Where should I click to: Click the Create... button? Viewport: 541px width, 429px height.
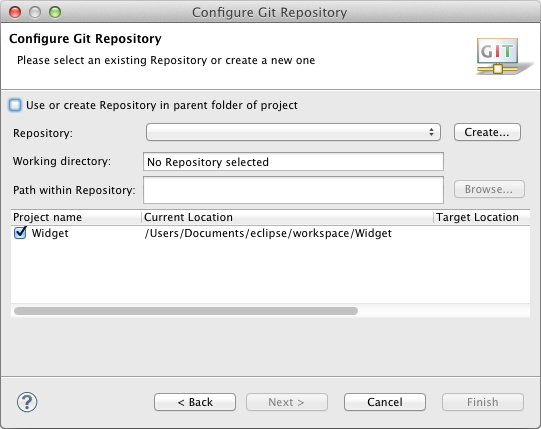pyautogui.click(x=487, y=132)
